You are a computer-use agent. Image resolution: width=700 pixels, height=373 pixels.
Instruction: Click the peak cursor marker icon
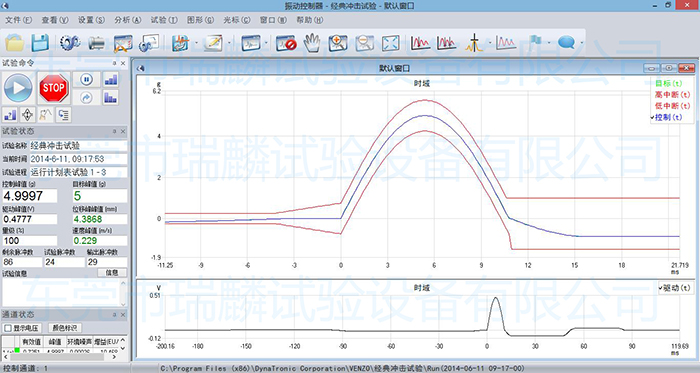pos(474,43)
